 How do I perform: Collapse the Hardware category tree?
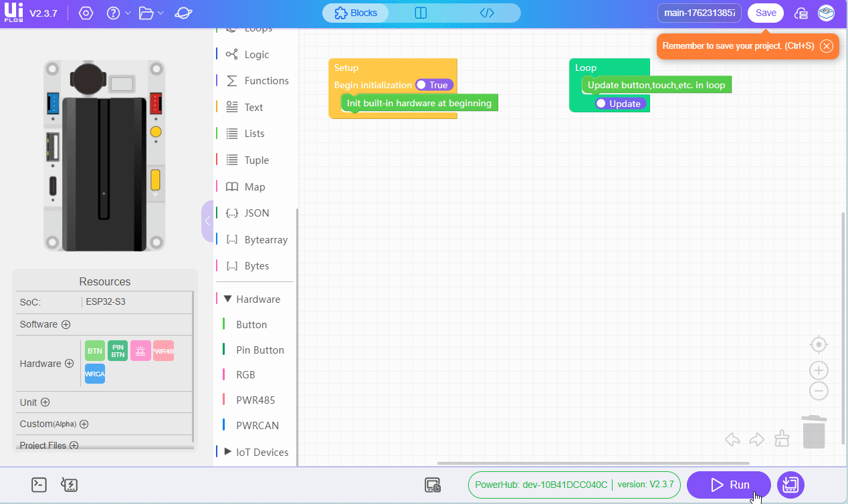(x=227, y=299)
